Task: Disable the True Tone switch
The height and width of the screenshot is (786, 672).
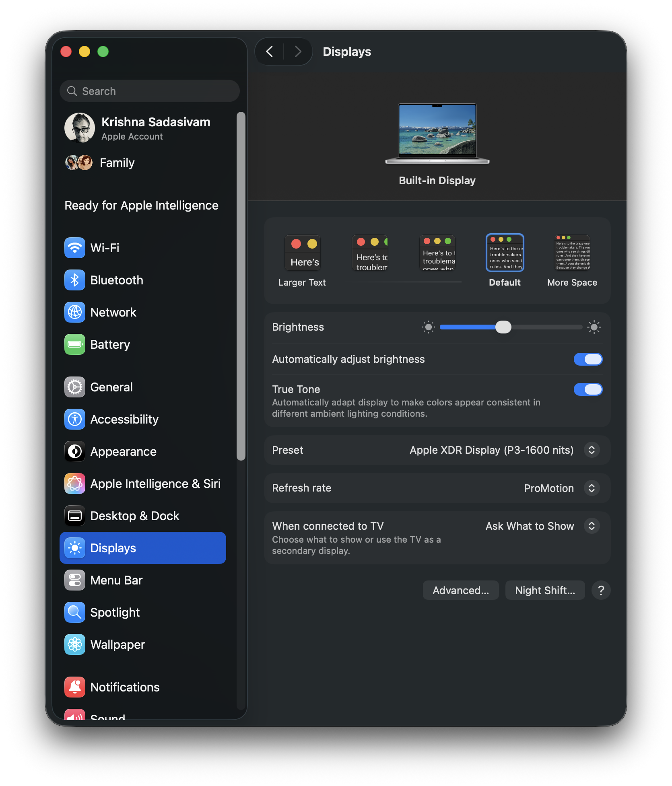Action: (x=588, y=389)
